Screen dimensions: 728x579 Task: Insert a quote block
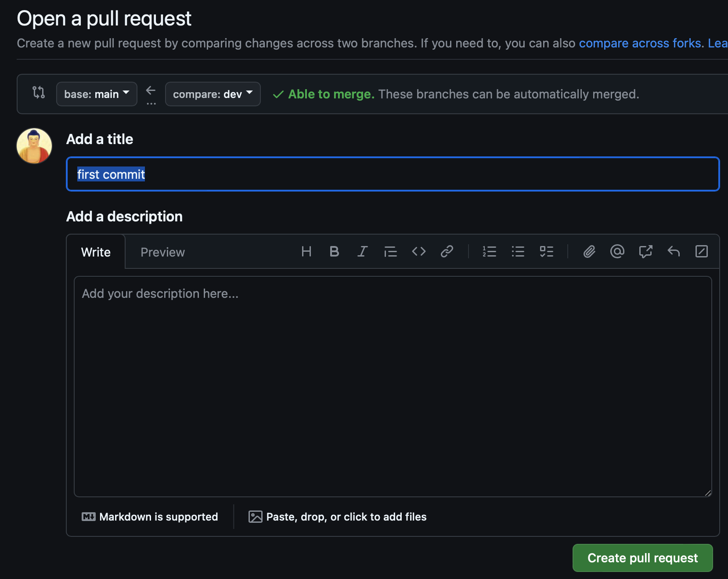[x=390, y=251]
